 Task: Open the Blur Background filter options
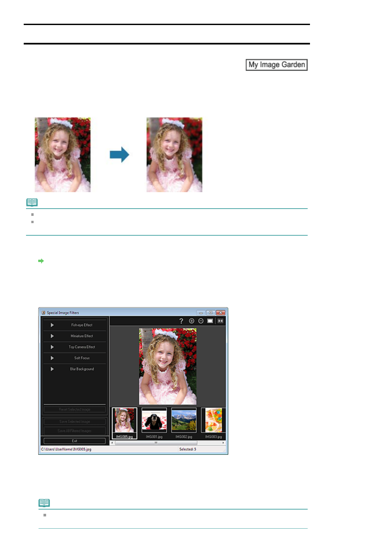pos(75,369)
